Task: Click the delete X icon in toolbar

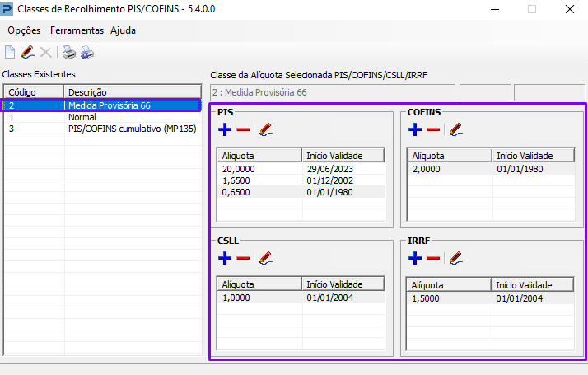Action: pos(46,52)
